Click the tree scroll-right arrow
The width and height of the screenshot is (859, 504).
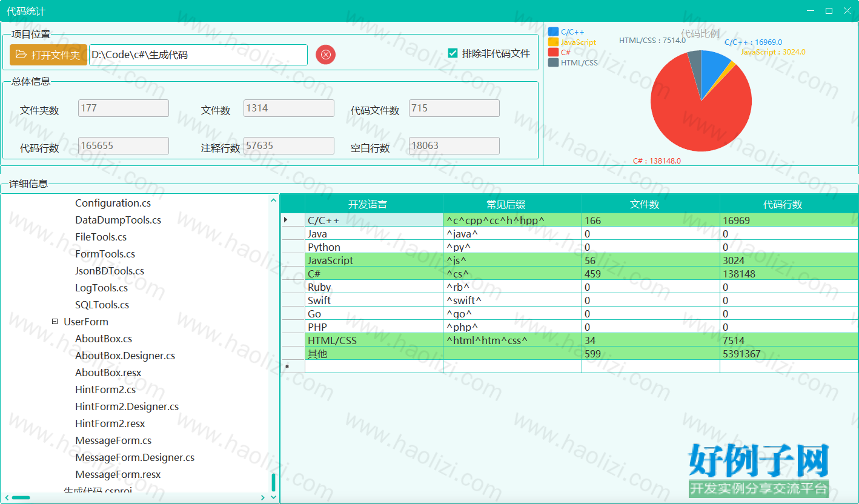point(263,498)
